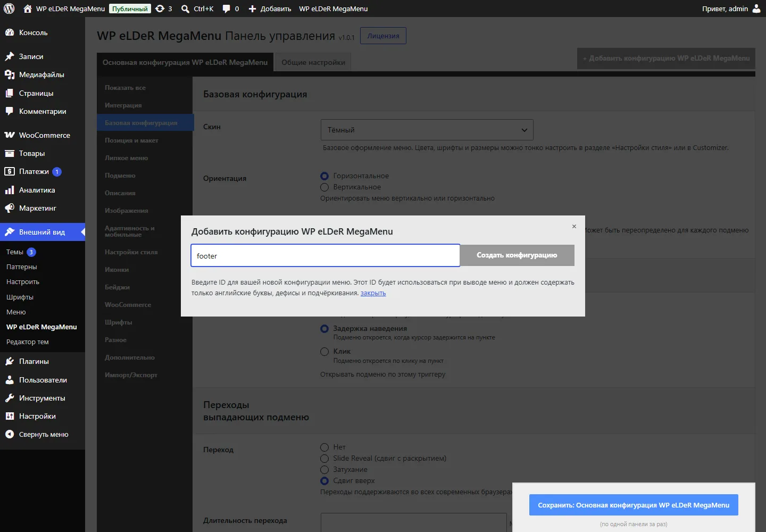Click the закрыть link in the dialog
This screenshot has width=766, height=532.
(x=373, y=293)
